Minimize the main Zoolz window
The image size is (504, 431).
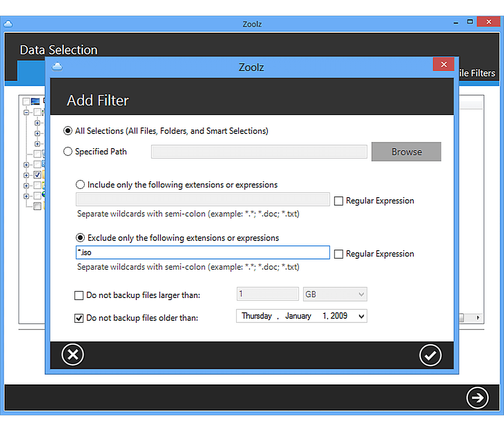point(456,23)
